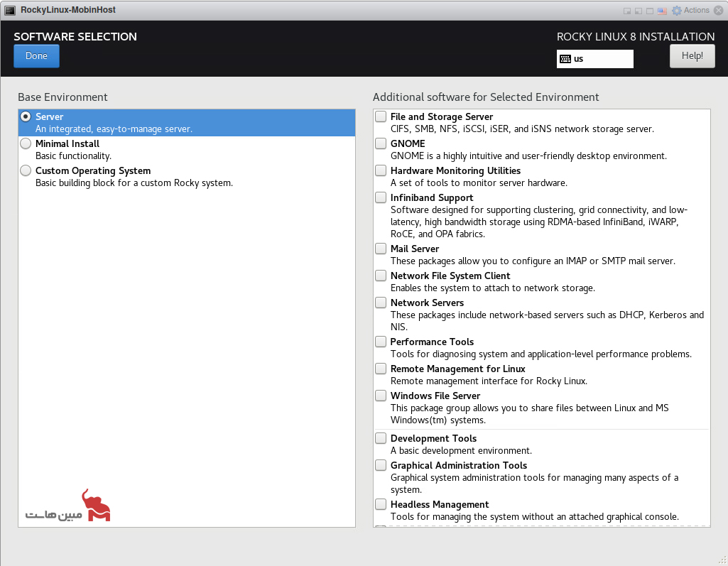Click the full-window size icon in title bar
Image resolution: width=728 pixels, height=566 pixels.
click(650, 11)
